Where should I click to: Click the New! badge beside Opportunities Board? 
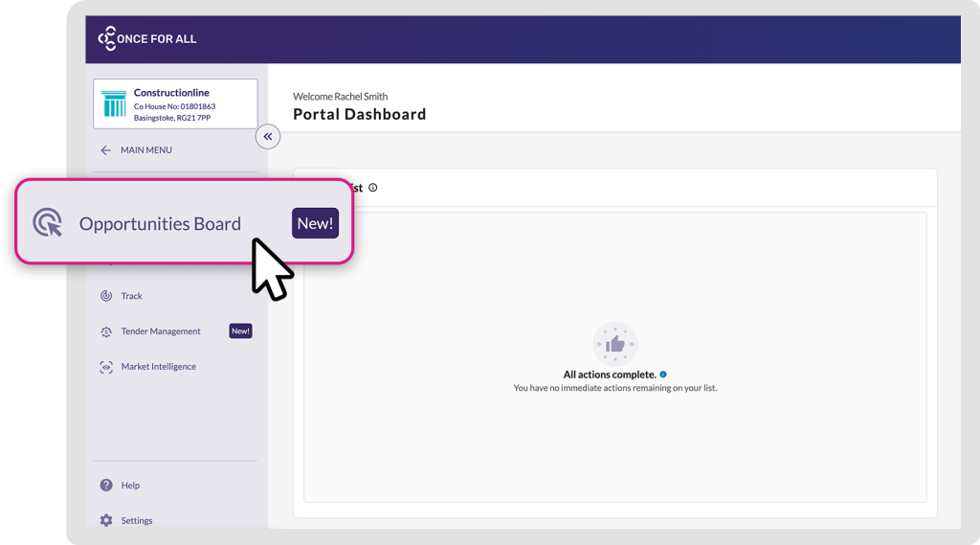click(x=315, y=223)
